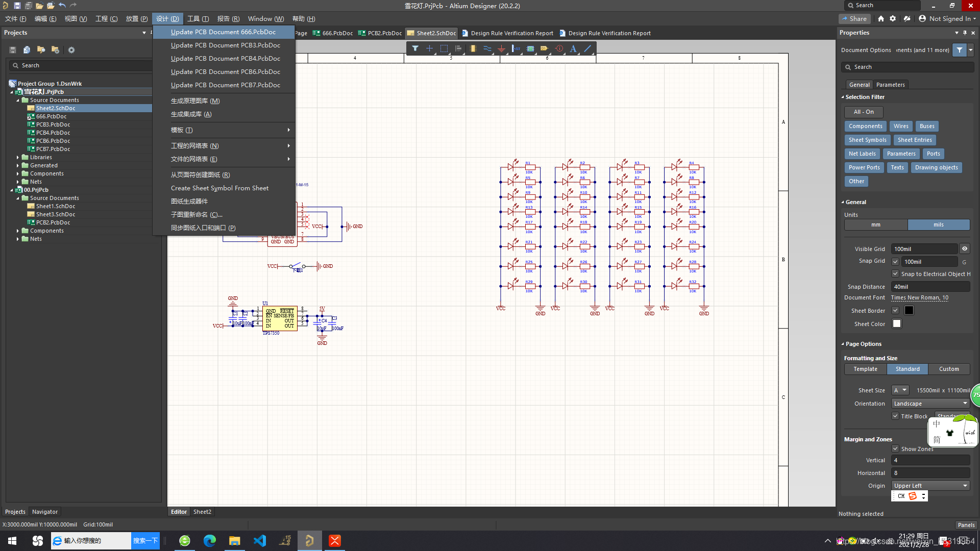Image resolution: width=980 pixels, height=551 pixels.
Task: Toggle Snap to Electrical Object Hotspots checkbox
Action: tap(895, 274)
